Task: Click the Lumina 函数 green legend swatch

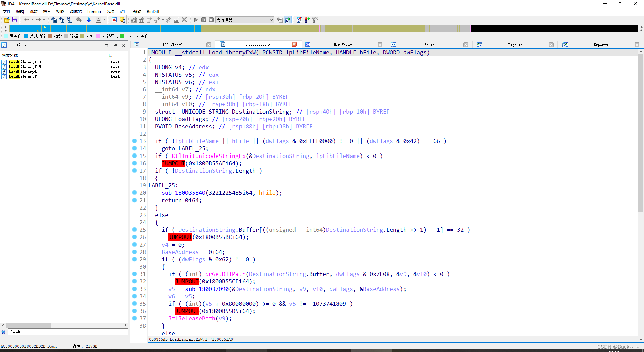Action: point(122,36)
